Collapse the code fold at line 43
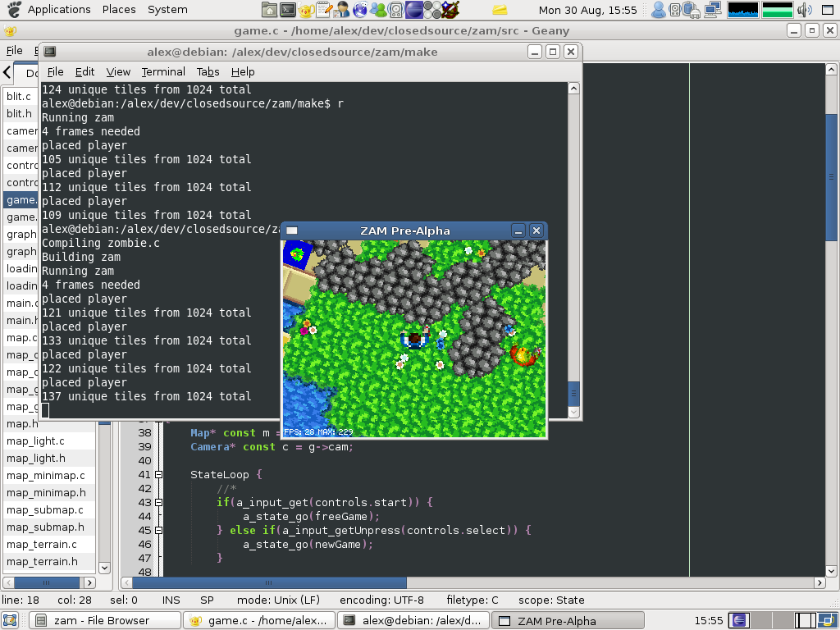 click(158, 503)
